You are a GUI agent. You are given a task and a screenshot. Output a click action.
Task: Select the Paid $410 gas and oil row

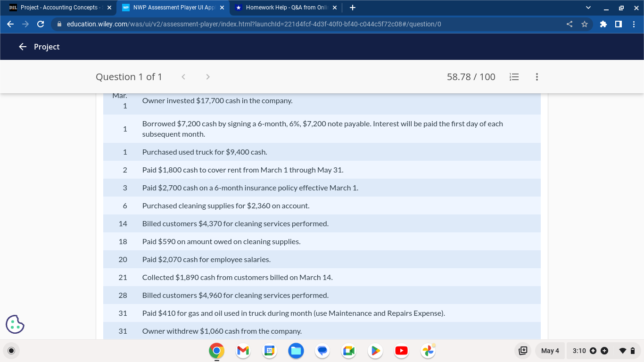click(x=322, y=313)
